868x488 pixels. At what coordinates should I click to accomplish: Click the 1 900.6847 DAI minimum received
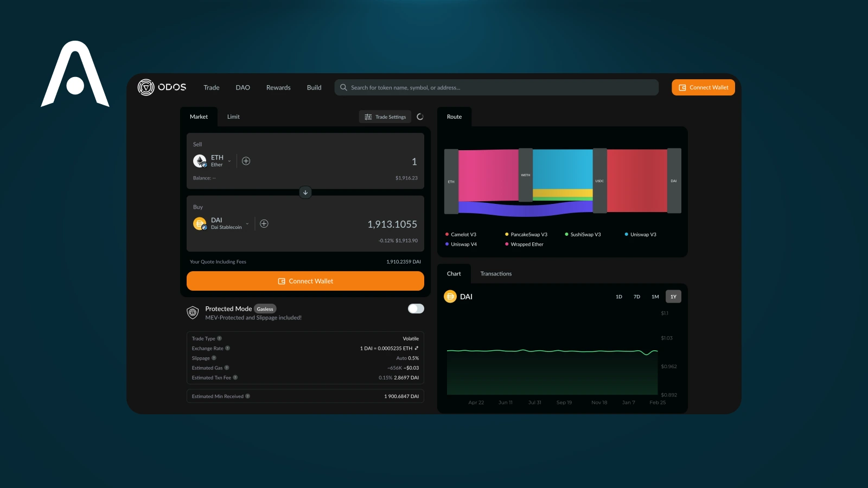tap(401, 396)
